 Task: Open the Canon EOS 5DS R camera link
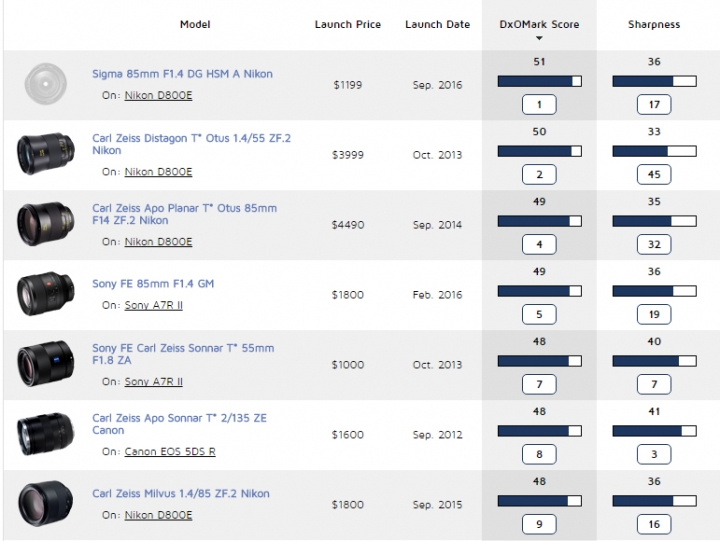pyautogui.click(x=170, y=452)
